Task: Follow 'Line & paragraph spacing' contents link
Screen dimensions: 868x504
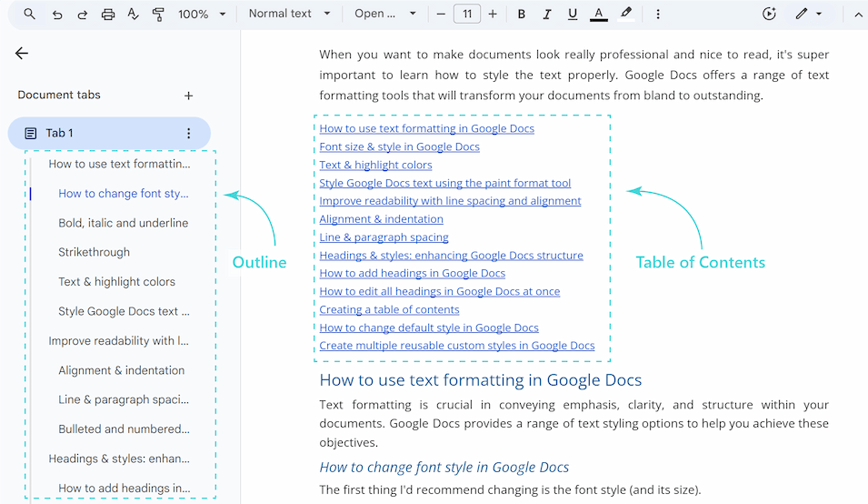Action: (384, 237)
